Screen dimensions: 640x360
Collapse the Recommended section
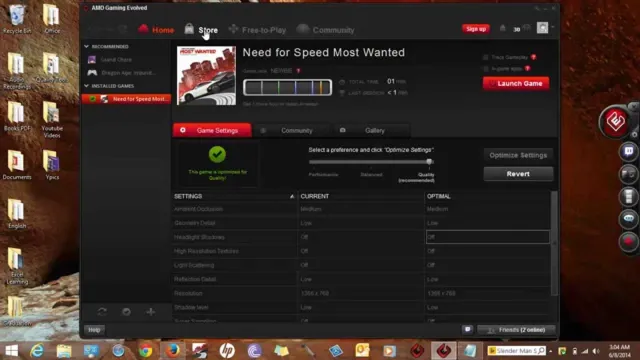(87, 47)
